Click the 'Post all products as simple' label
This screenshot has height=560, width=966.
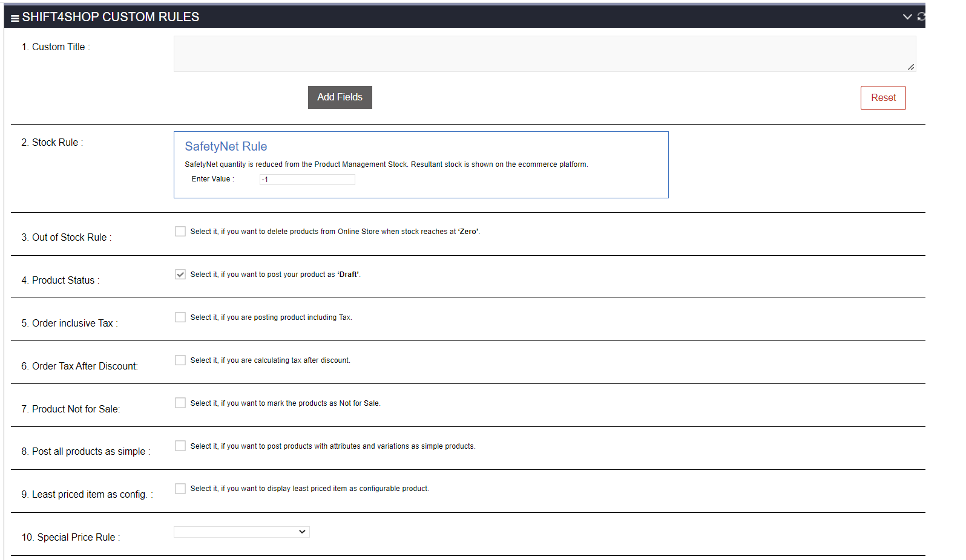86,452
